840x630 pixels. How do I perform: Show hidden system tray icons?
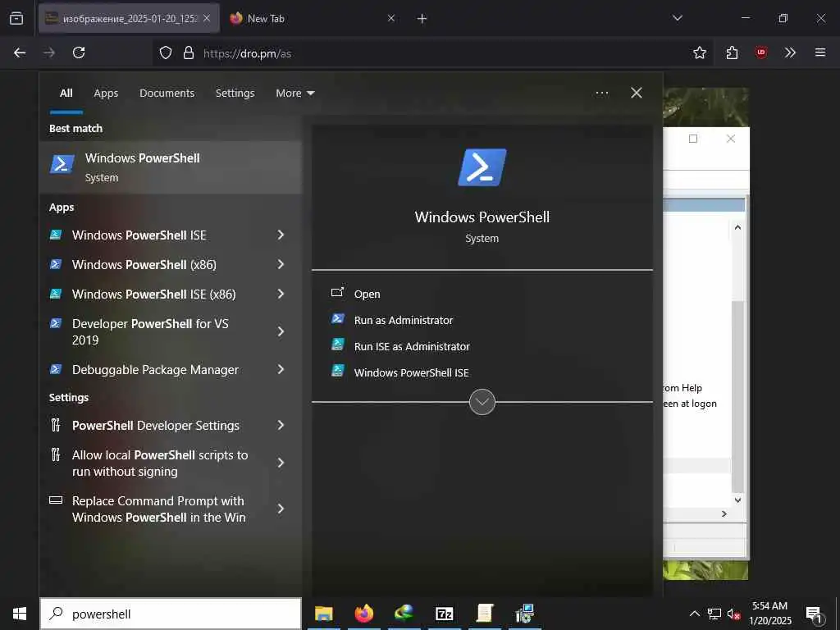point(694,614)
